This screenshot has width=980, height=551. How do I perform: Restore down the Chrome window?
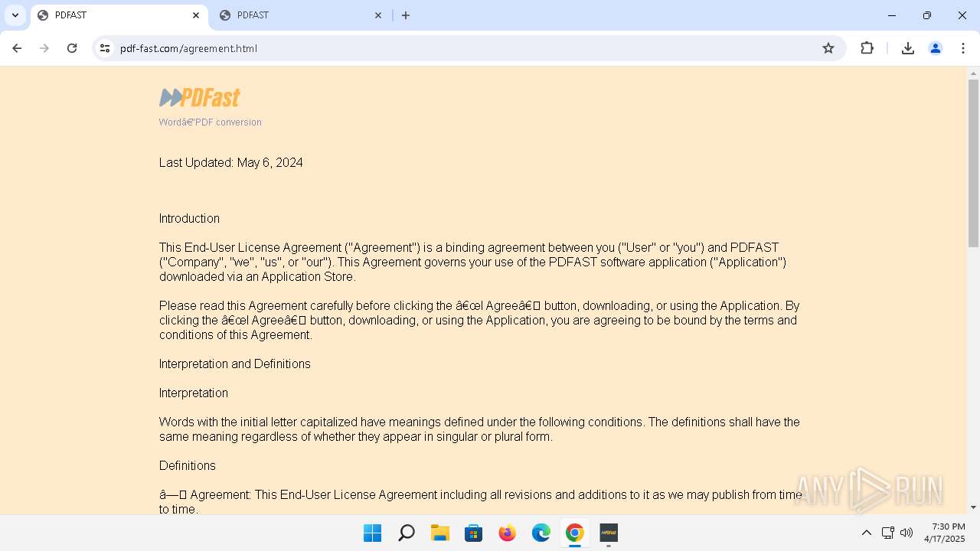pos(927,15)
